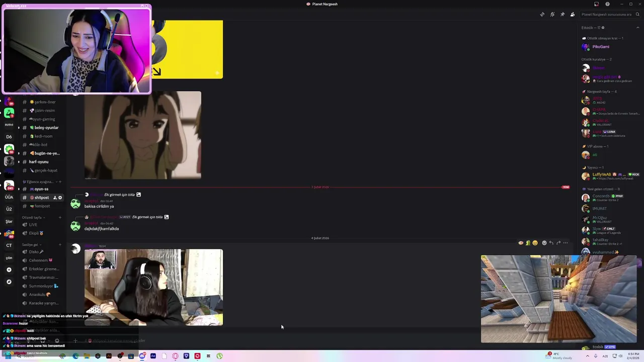Viewport: 644px width, 362px height.
Task: Click Minecraft stream picture-in-picture preview
Action: point(558,299)
